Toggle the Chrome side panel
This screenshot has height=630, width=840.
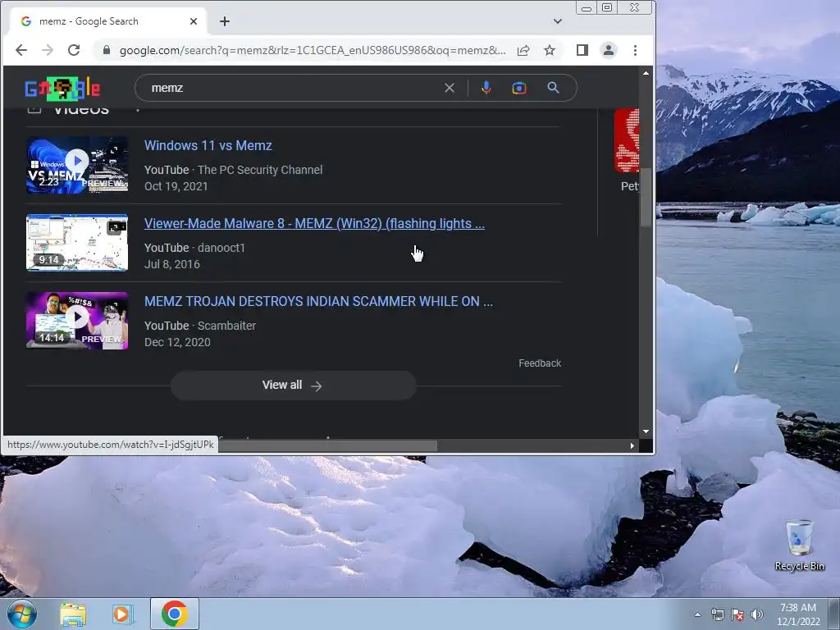tap(582, 50)
